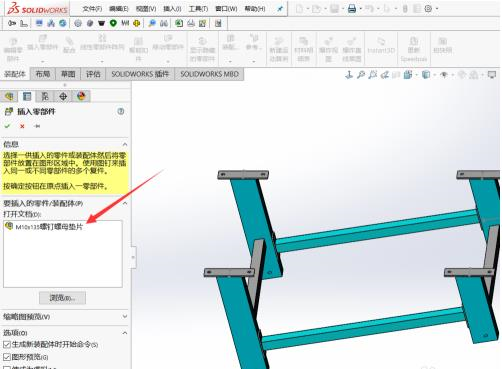
Task: Click the 编辑零部件 ribbon button
Action: point(13,49)
